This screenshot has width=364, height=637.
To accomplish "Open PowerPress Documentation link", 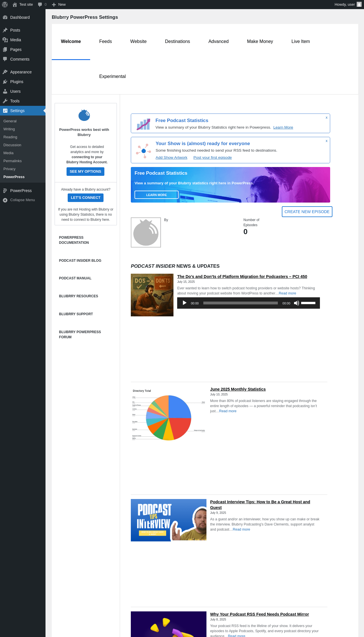I will point(74,240).
